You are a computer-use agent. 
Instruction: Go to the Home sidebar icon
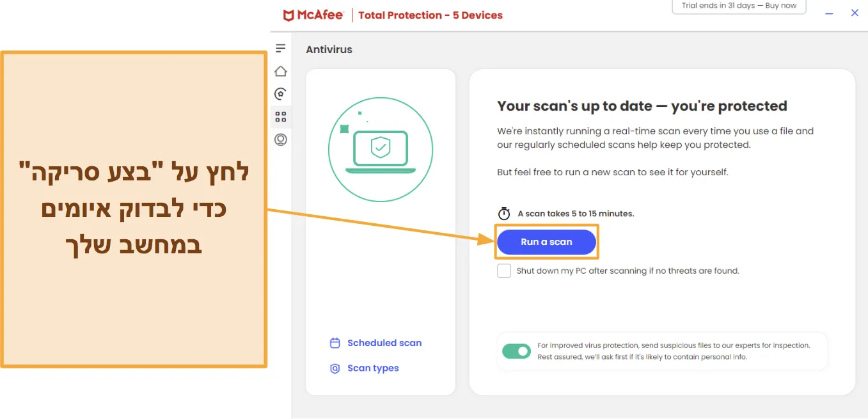tap(280, 71)
